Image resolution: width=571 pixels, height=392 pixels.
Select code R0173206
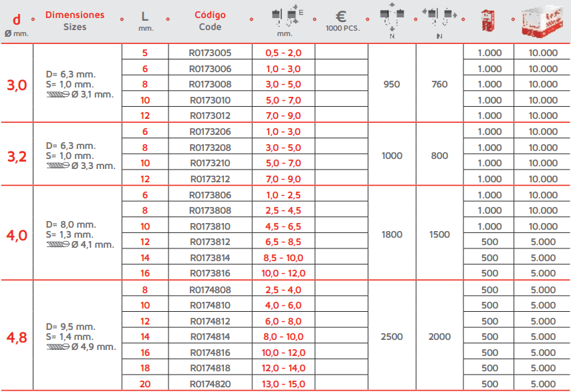tap(210, 132)
